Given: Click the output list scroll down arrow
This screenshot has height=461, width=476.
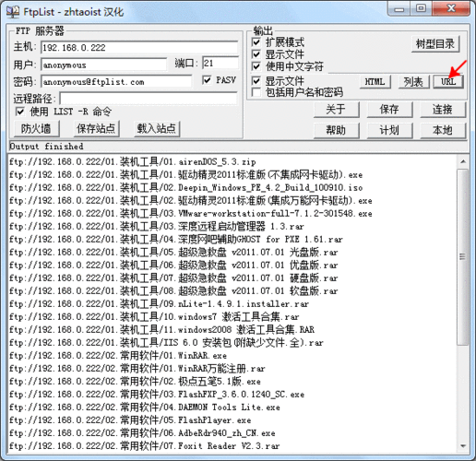Looking at the screenshot, I should [463, 446].
